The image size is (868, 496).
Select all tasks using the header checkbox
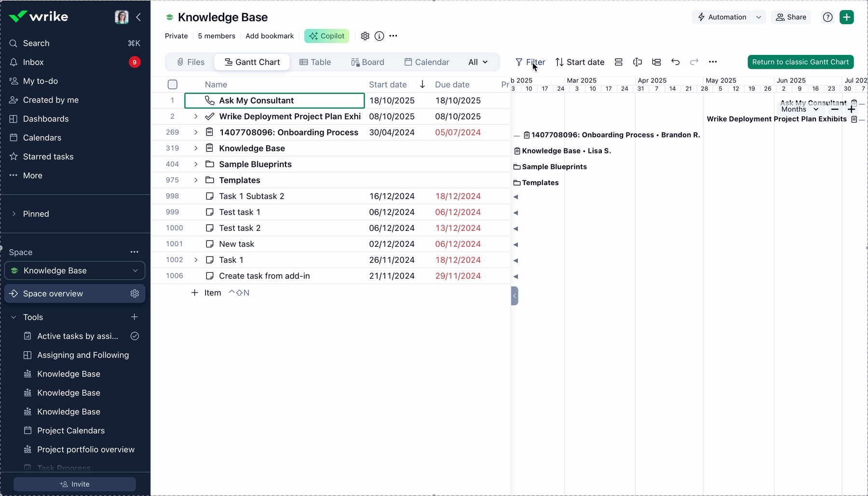pos(173,84)
